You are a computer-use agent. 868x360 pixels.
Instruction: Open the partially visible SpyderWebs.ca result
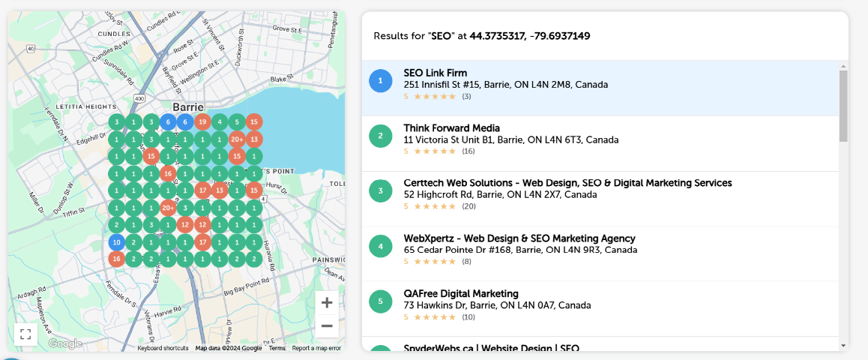[600, 344]
